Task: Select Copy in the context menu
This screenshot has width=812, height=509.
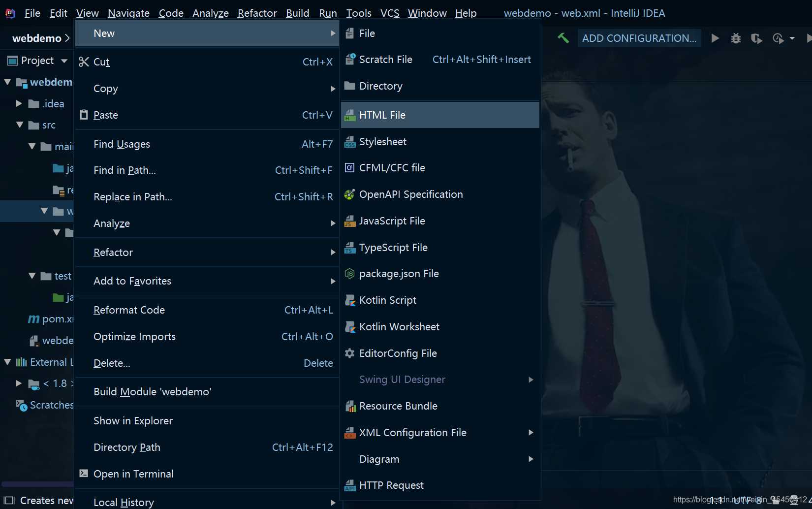Action: click(x=207, y=88)
